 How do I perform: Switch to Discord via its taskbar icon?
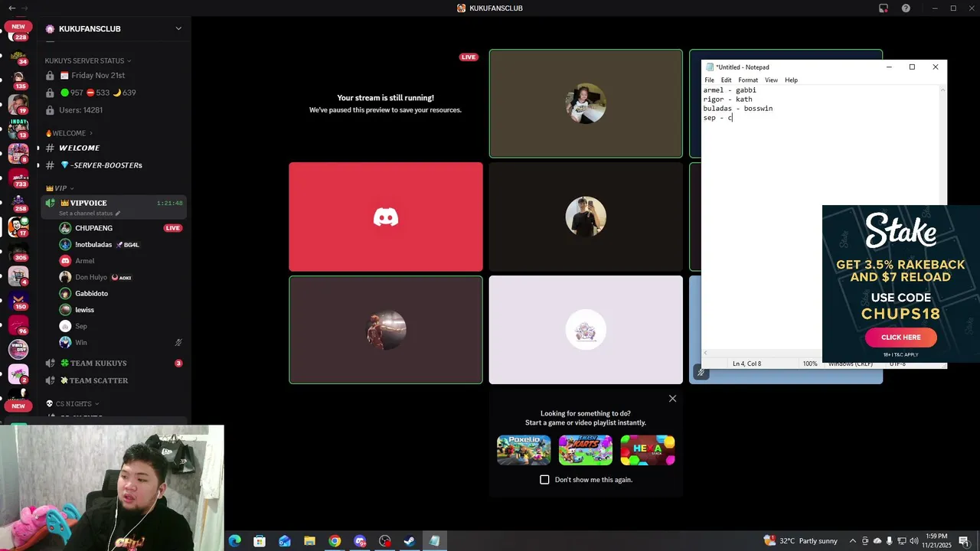360,541
